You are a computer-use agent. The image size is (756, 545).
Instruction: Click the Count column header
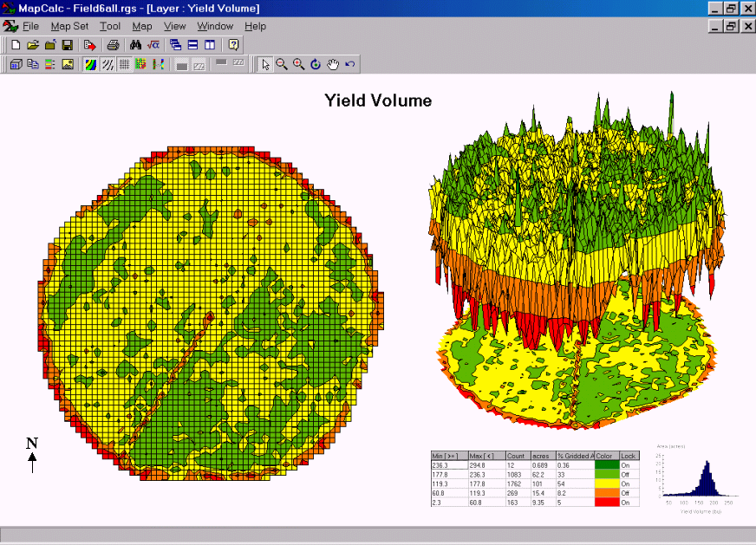(x=517, y=456)
